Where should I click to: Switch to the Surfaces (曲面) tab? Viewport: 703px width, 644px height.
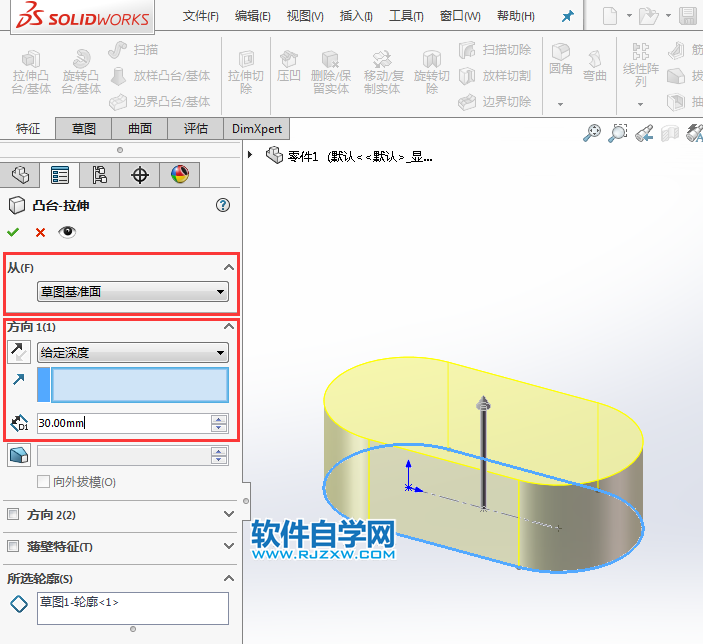click(139, 129)
